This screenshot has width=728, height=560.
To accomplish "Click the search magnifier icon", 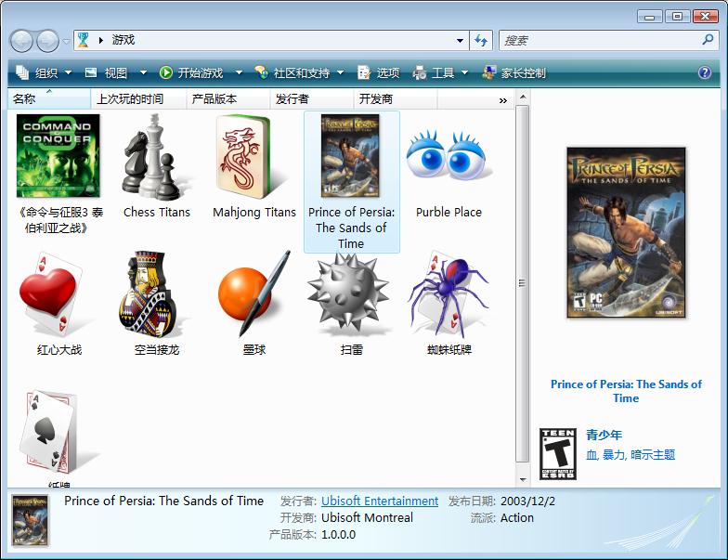I will pyautogui.click(x=708, y=40).
